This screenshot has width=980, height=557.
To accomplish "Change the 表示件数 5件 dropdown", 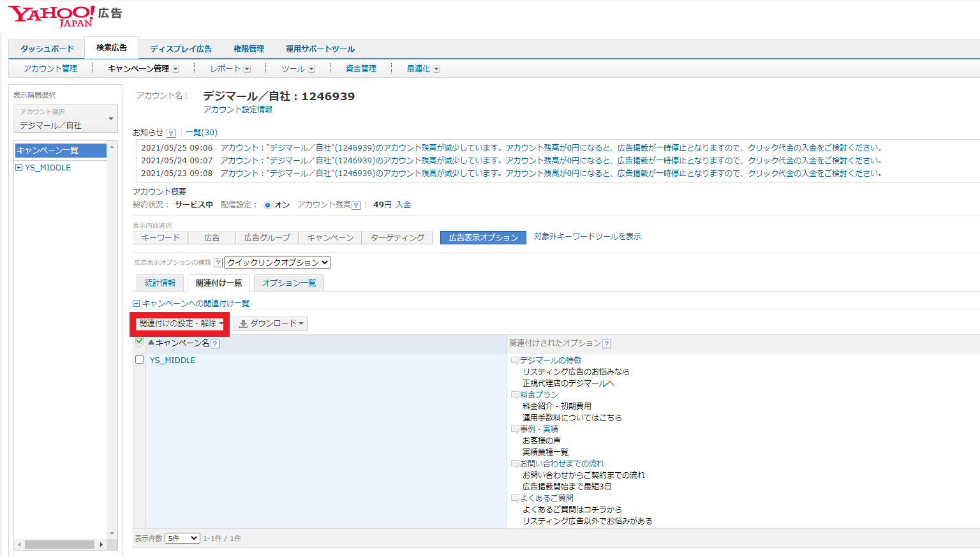I will (x=182, y=538).
